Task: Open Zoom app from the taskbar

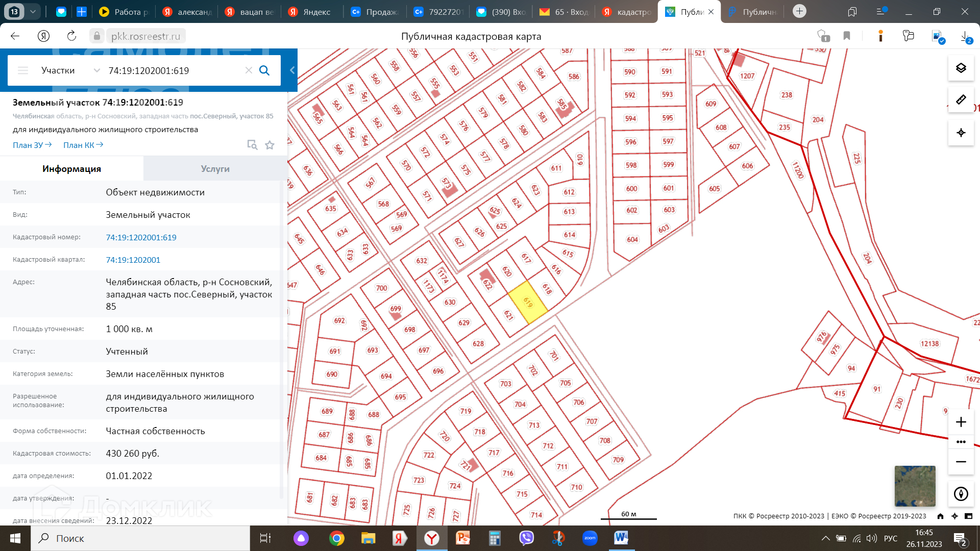Action: [590, 538]
